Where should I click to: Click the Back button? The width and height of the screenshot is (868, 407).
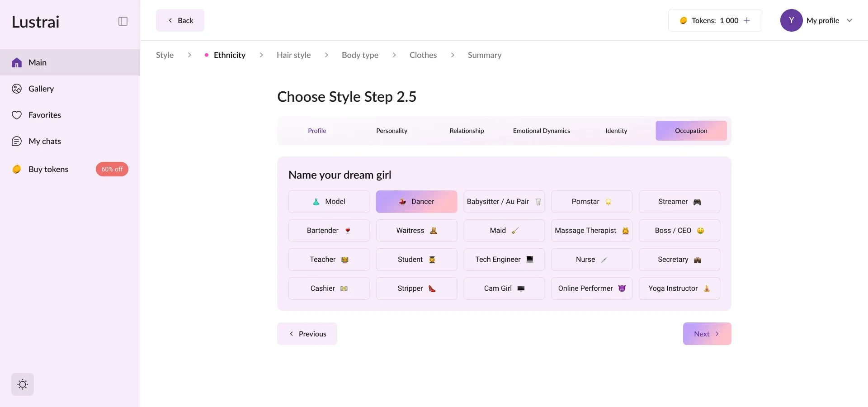(180, 20)
